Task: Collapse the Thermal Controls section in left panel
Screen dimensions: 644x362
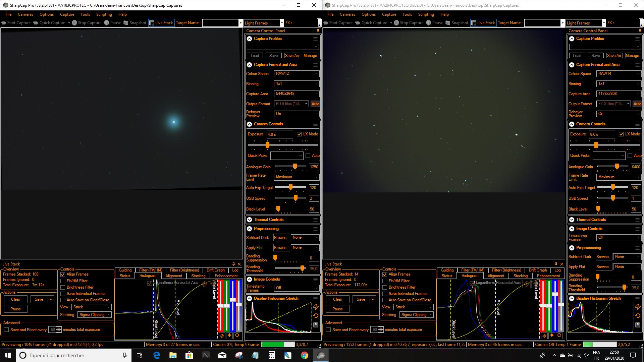Action: [x=249, y=220]
